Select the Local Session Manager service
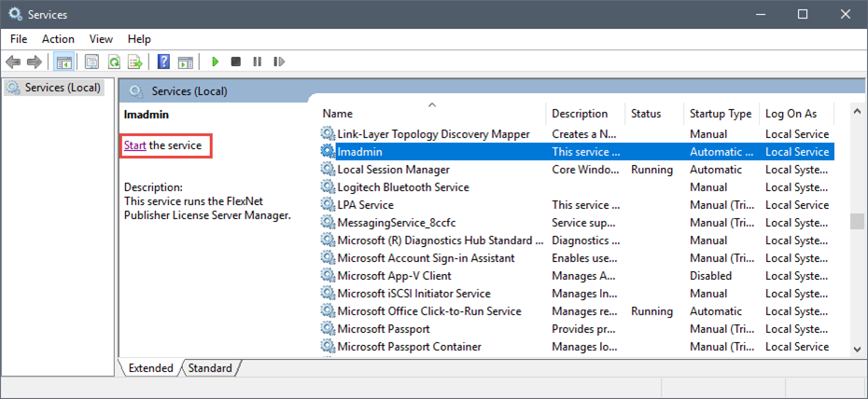This screenshot has width=868, height=399. pos(578,169)
